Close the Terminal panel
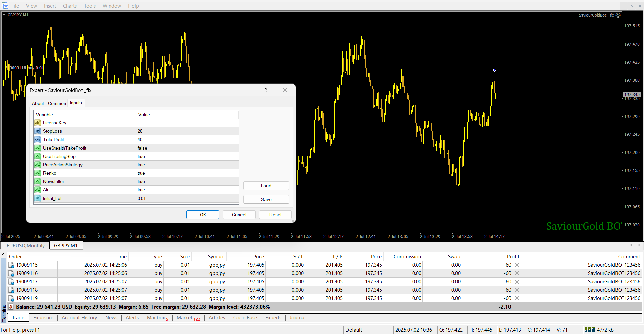This screenshot has height=334, width=644. click(3, 254)
